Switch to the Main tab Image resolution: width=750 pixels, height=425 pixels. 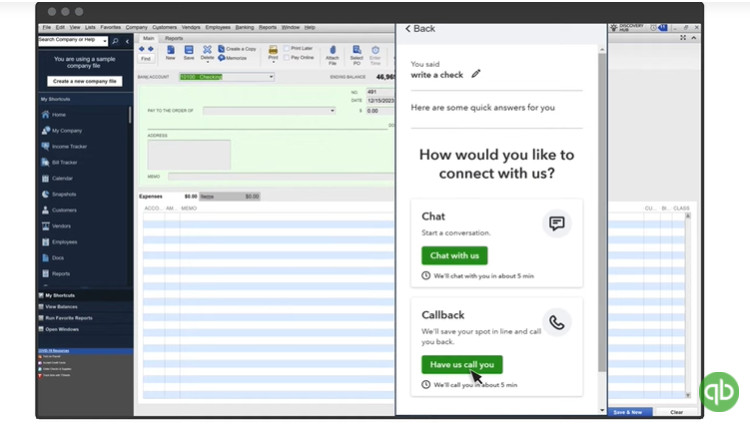(148, 38)
